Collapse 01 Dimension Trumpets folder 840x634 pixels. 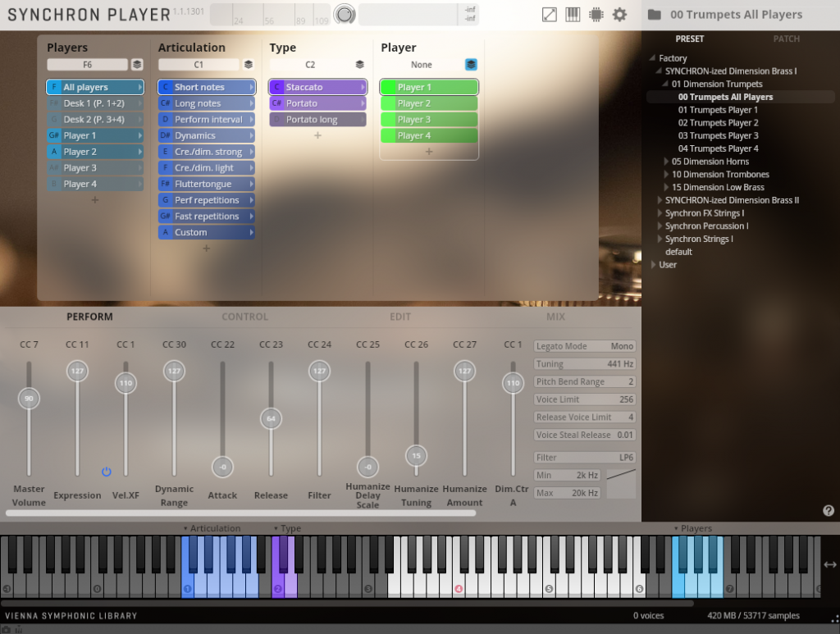click(665, 84)
